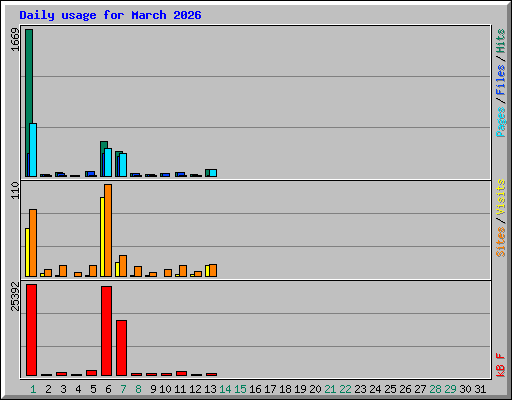Click the cyan Pages bar for day 1

point(33,150)
